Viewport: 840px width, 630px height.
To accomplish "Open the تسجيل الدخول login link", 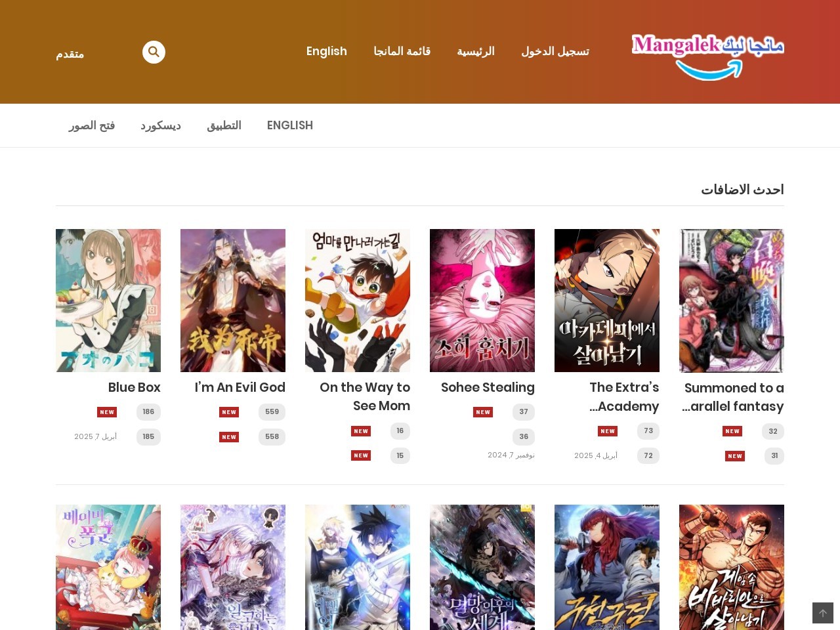I will point(555,51).
